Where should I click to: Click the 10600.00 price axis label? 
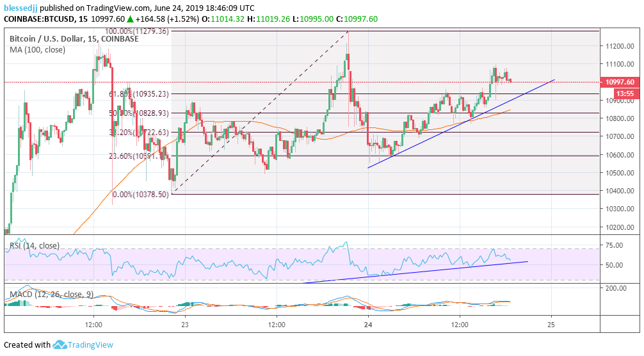coord(620,155)
